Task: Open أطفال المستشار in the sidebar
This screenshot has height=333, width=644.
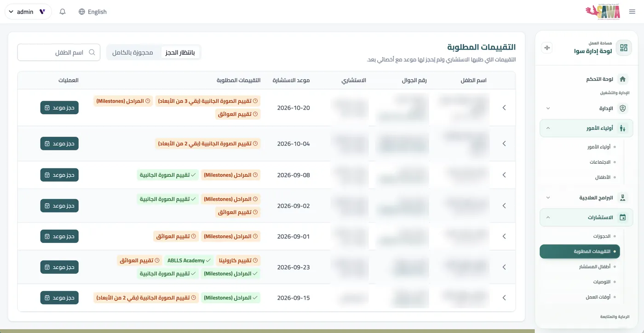Action: [x=595, y=267]
